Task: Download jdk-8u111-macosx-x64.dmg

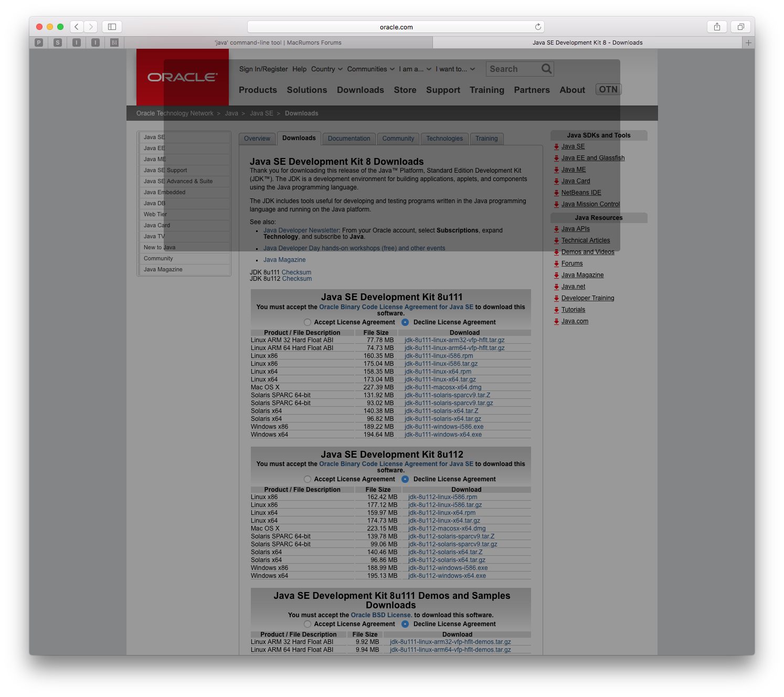Action: (443, 387)
